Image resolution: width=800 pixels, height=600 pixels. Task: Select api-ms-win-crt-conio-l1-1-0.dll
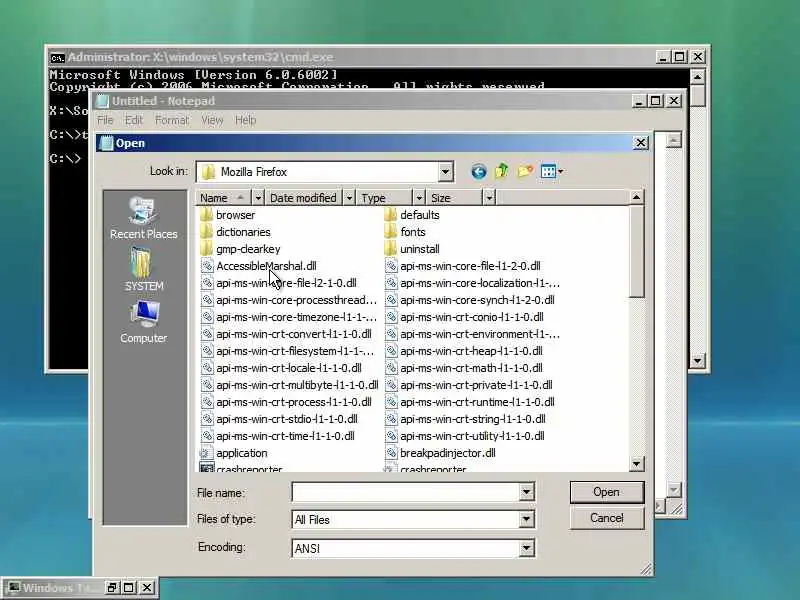[464, 317]
